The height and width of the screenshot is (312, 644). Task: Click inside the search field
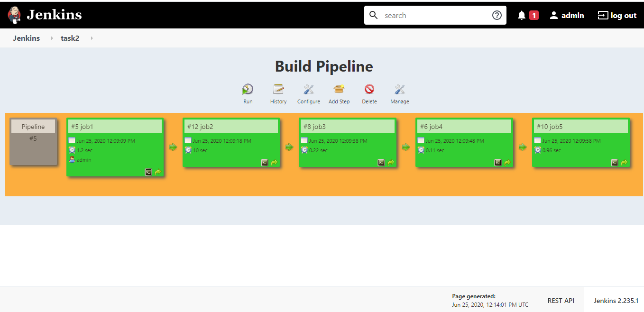point(427,15)
